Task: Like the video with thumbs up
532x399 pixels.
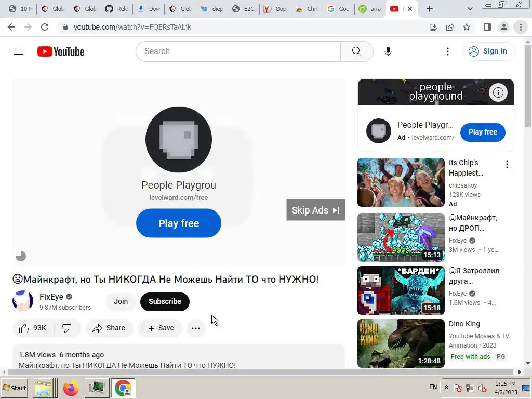Action: tap(33, 328)
